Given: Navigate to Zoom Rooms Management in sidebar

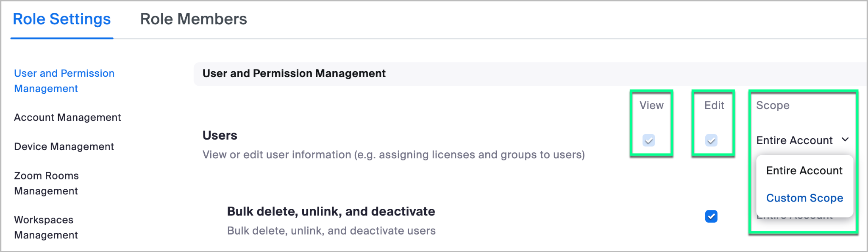Looking at the screenshot, I should (46, 183).
